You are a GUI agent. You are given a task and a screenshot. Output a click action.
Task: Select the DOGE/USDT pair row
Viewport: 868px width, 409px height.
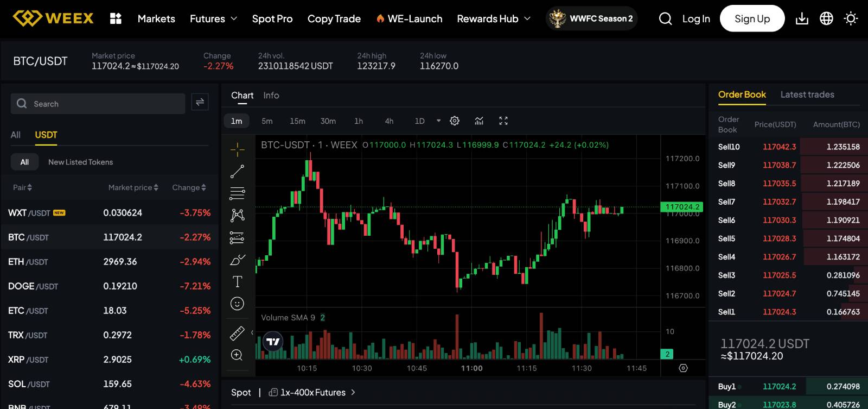[109, 286]
